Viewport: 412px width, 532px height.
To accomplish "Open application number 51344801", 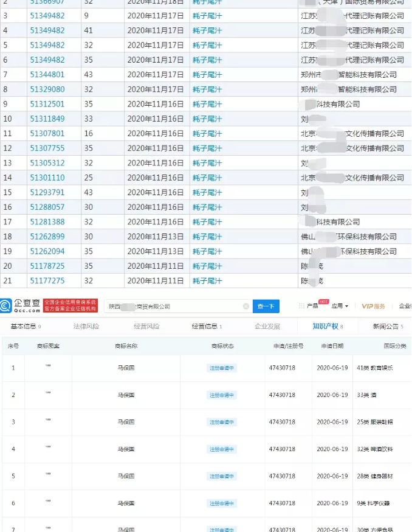I will click(47, 75).
